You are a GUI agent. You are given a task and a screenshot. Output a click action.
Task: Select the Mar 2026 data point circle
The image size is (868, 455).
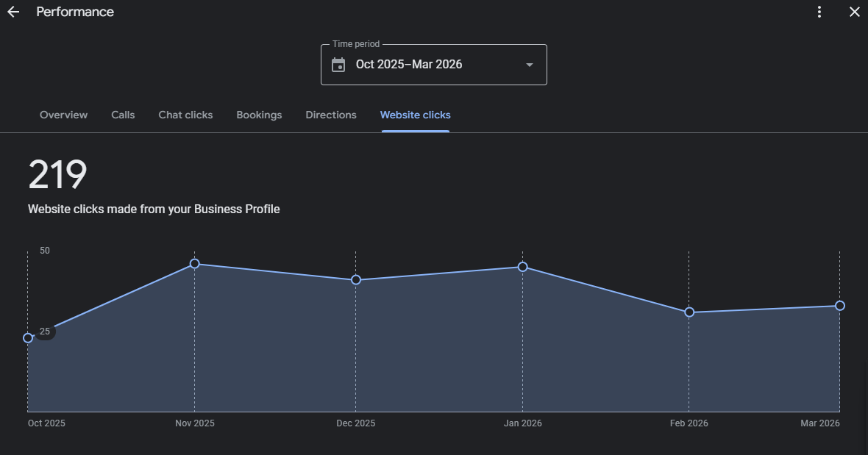pos(840,306)
